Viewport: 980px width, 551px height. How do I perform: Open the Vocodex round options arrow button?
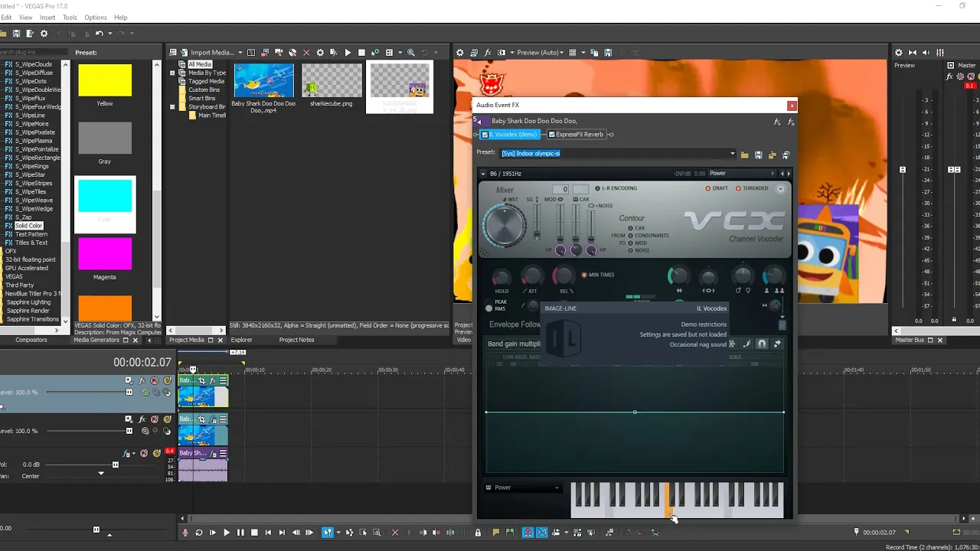pos(781,189)
